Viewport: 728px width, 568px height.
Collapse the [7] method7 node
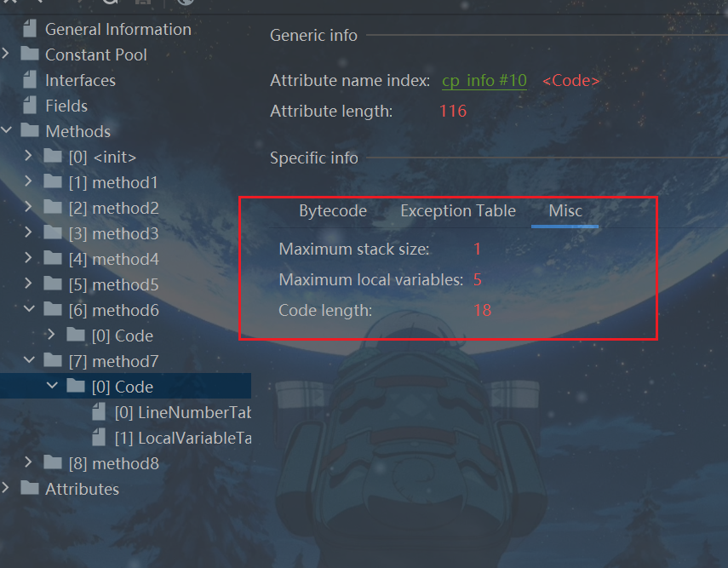coord(28,361)
